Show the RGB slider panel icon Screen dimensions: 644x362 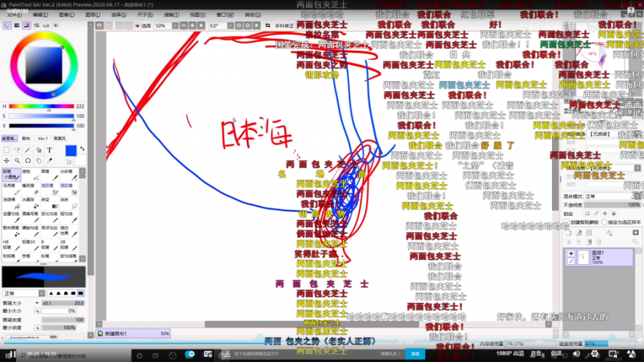click(17, 25)
